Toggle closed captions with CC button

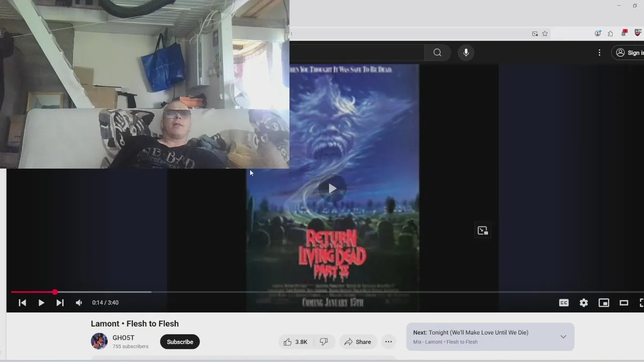pyautogui.click(x=564, y=303)
